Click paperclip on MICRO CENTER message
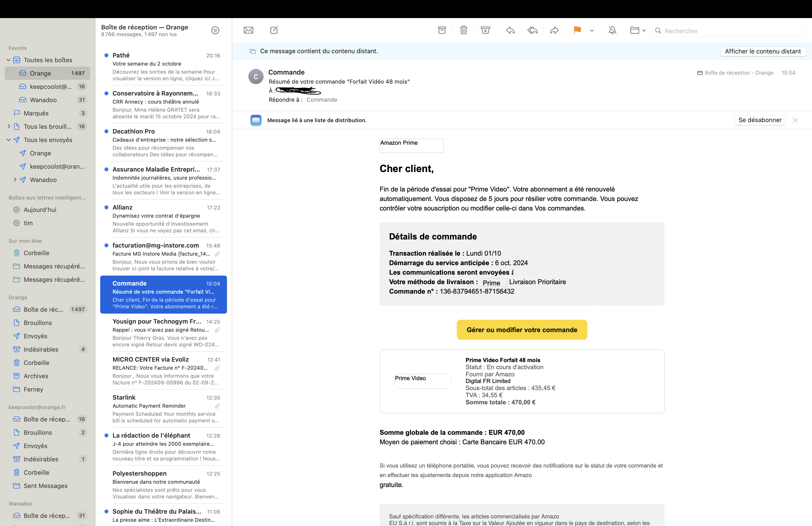 pyautogui.click(x=217, y=368)
